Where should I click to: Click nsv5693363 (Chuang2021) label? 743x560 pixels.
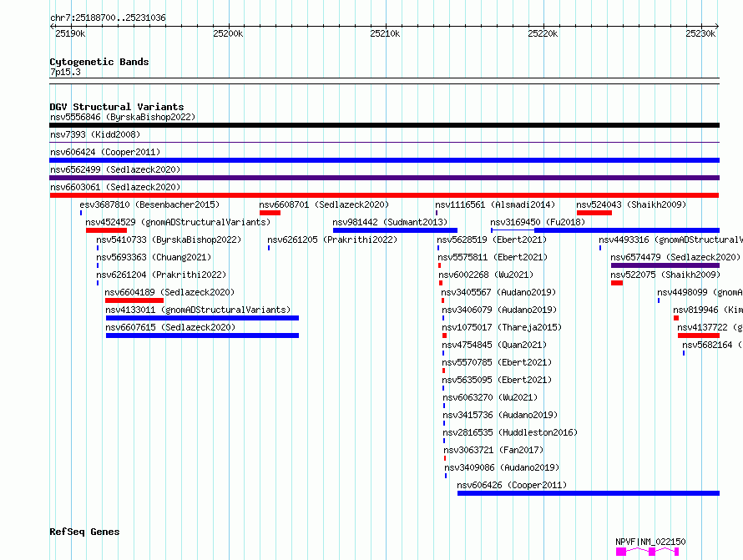tap(154, 257)
